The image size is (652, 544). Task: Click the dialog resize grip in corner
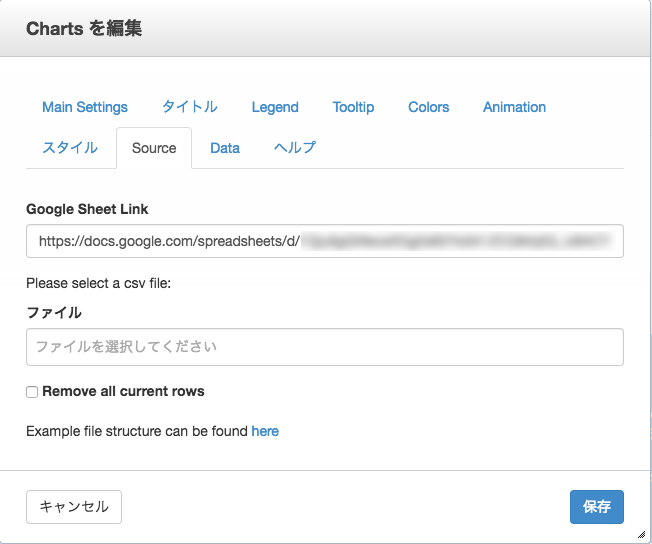(641, 534)
